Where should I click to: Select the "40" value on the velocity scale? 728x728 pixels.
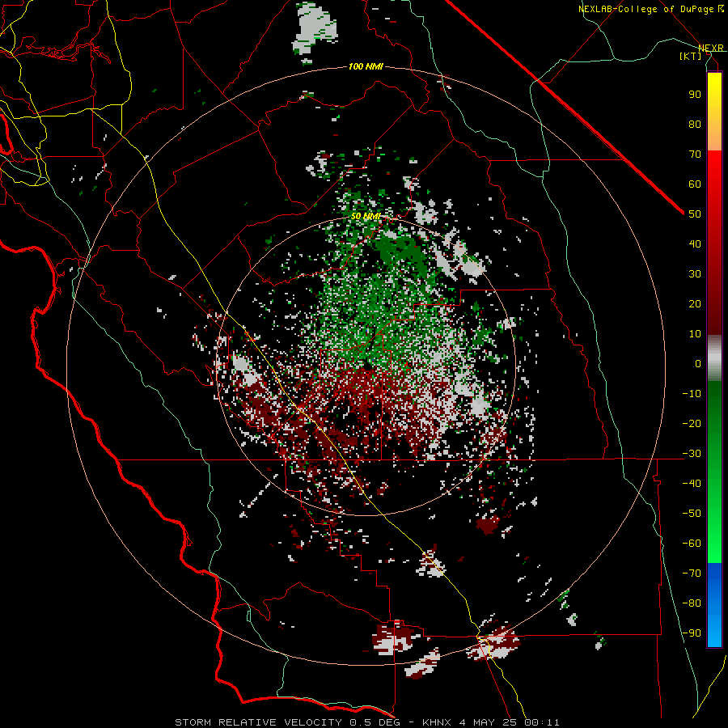tap(695, 243)
